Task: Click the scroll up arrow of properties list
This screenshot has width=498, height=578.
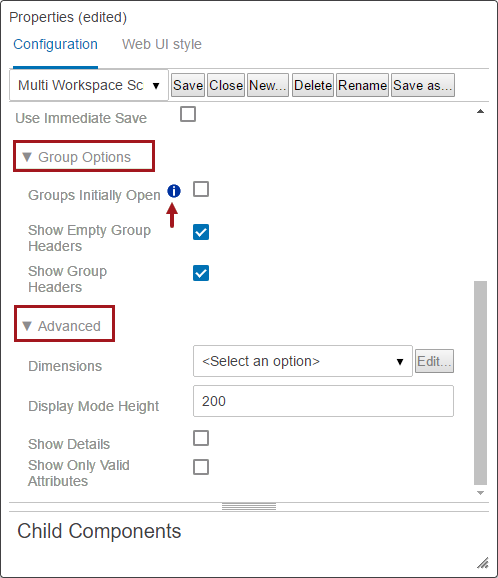Action: tap(480, 111)
